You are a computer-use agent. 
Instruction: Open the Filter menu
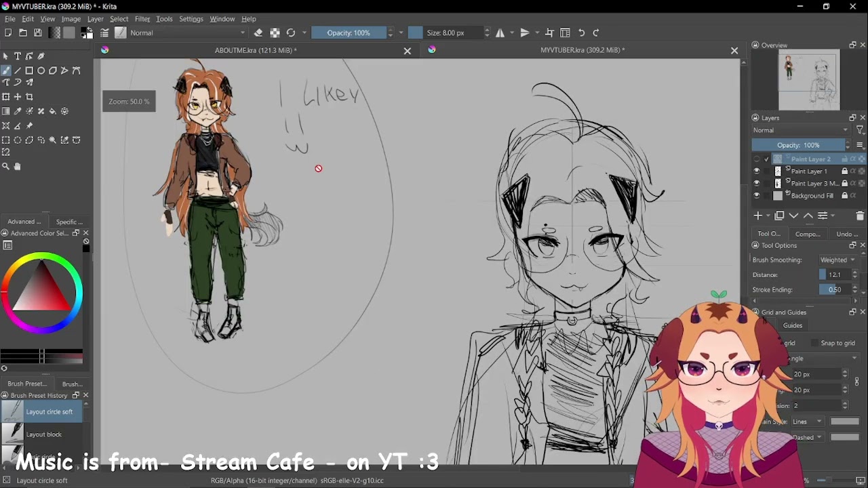coord(142,19)
